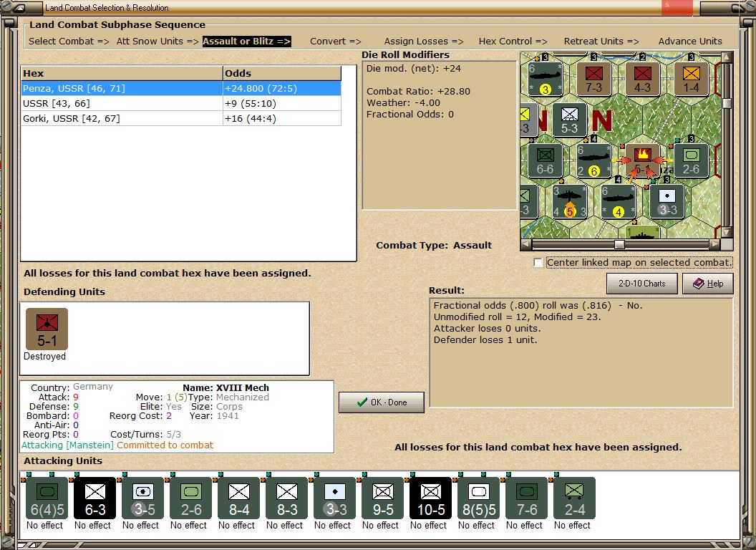Click the Select Combat subphase label
Image resolution: width=756 pixels, height=550 pixels.
pyautogui.click(x=69, y=42)
